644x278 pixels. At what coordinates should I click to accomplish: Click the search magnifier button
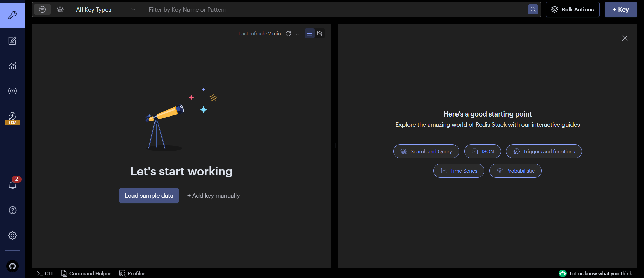pos(533,10)
